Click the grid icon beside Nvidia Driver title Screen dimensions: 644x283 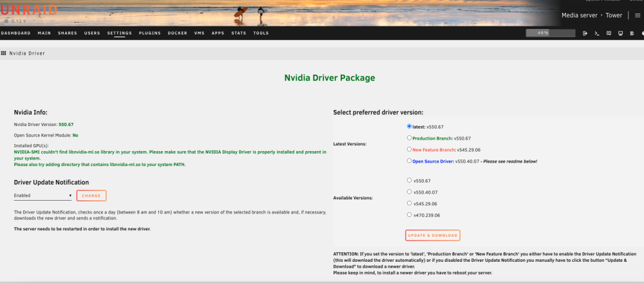[x=3, y=53]
